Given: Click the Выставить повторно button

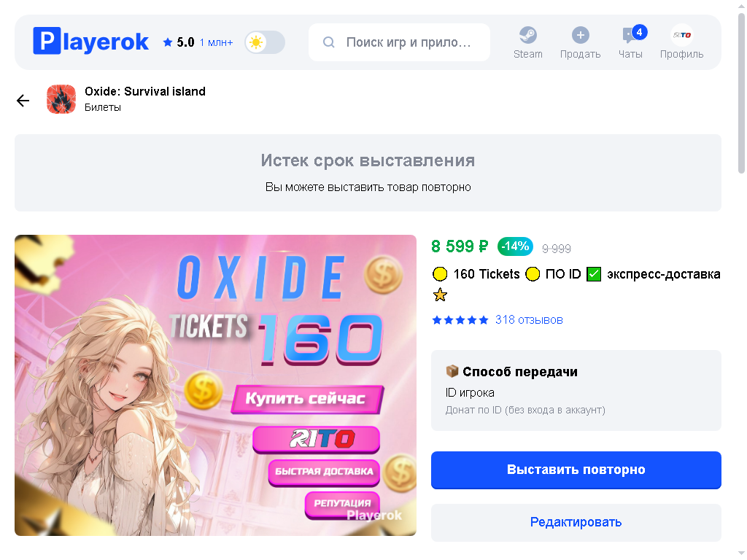Looking at the screenshot, I should (x=576, y=470).
